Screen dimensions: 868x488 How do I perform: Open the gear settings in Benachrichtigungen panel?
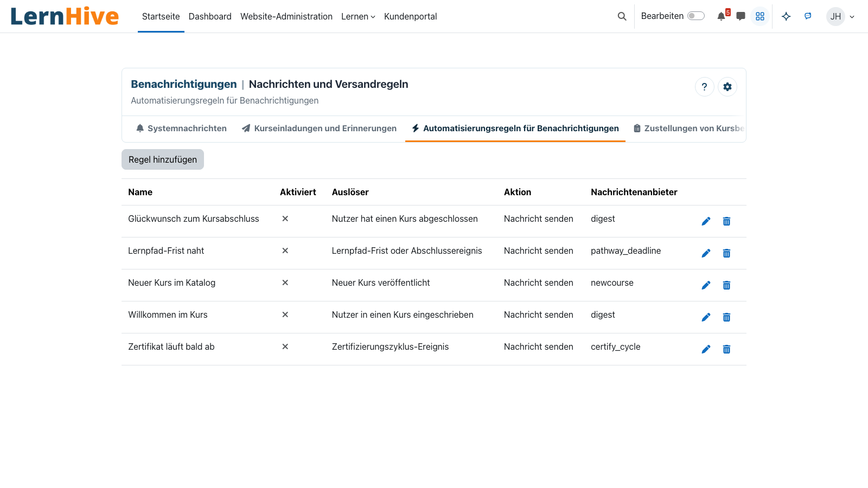point(727,87)
